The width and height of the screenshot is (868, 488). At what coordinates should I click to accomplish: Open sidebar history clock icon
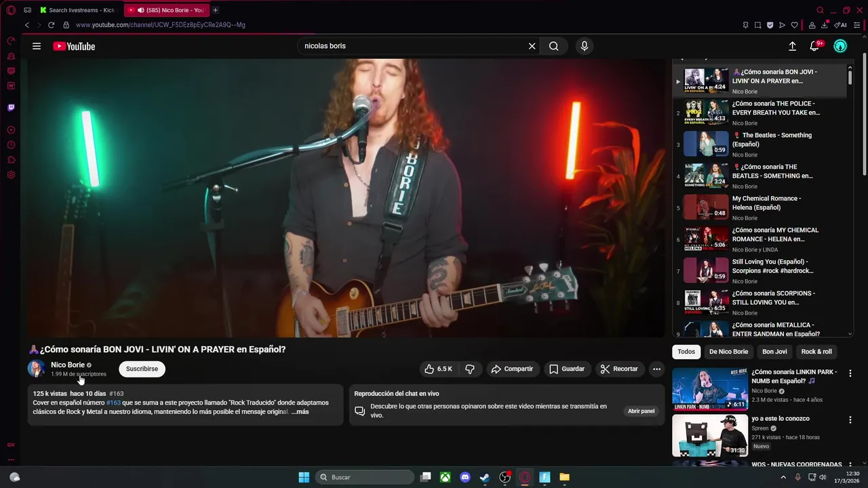pyautogui.click(x=11, y=145)
